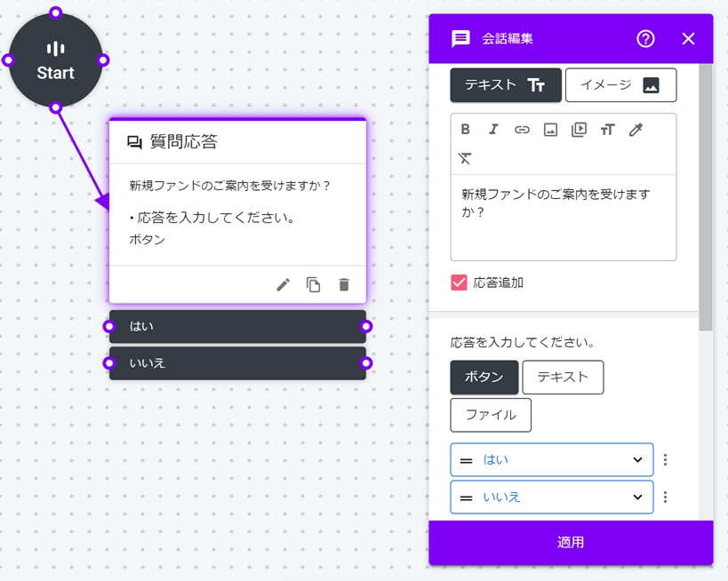Screen dimensions: 728x581
Task: Click the left connector of いいえ button node
Action: [x=109, y=362]
